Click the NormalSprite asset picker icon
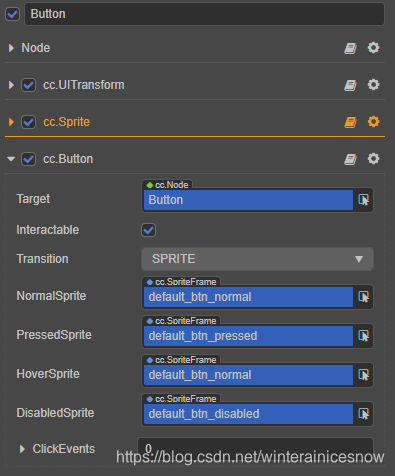395x476 pixels. (x=363, y=297)
